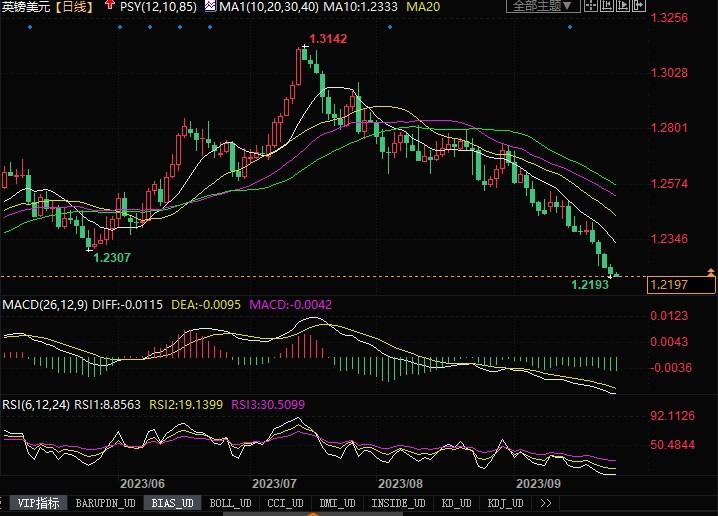Screen dimensions: 718x516
Task: Click the current price box 1.2197
Action: [x=668, y=285]
